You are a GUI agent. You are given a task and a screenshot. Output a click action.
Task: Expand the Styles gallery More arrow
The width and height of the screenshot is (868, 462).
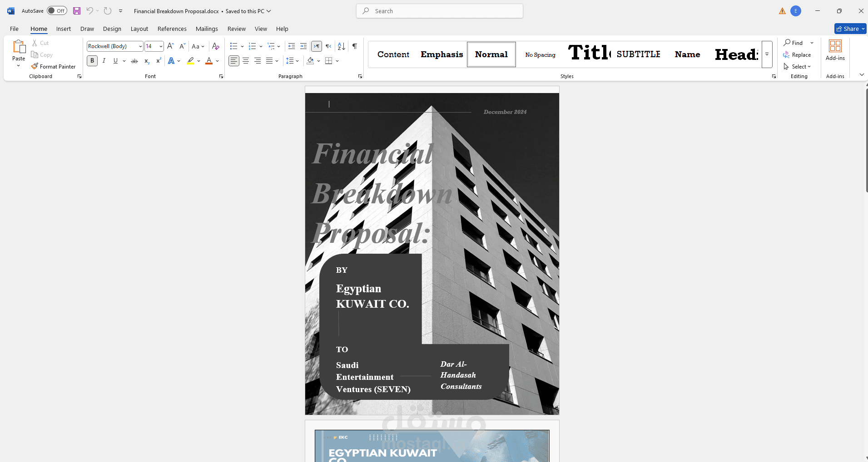[767, 54]
